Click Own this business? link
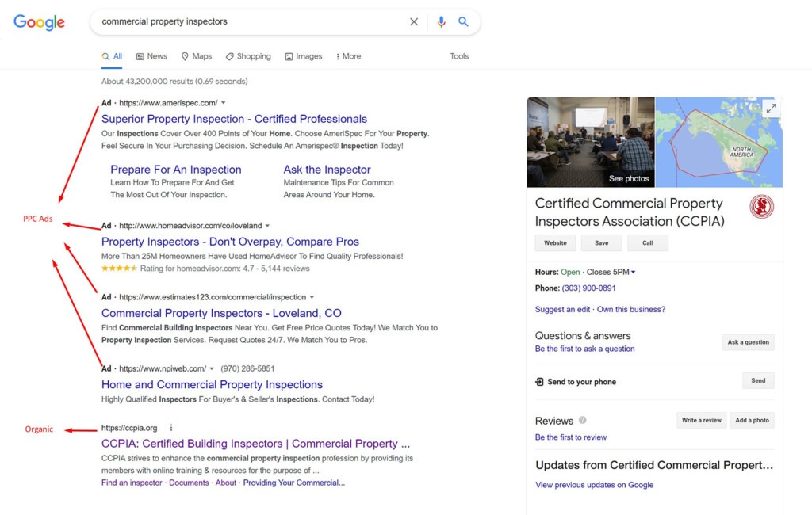Viewport: 812px width, 515px height. pyautogui.click(x=631, y=310)
